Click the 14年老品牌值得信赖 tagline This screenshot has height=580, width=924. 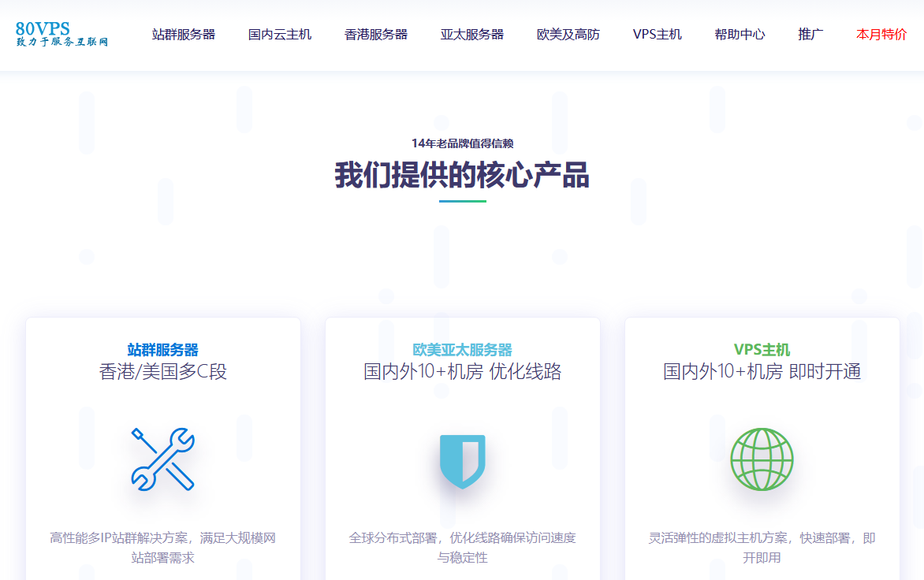pyautogui.click(x=462, y=143)
